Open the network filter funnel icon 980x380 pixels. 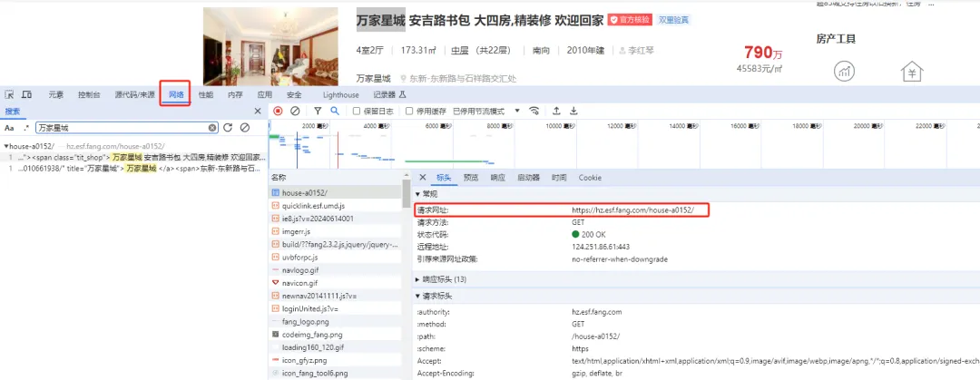coord(318,112)
